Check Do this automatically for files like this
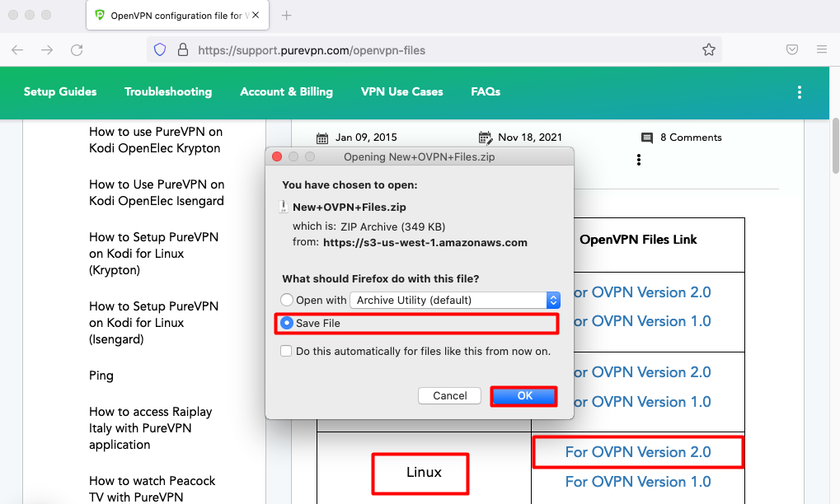 286,351
